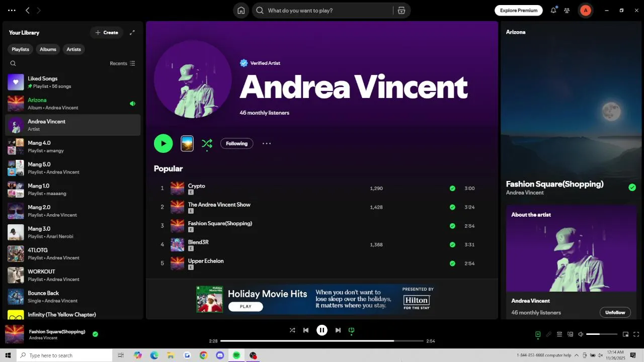
Task: Filter library by Artists
Action: [x=73, y=49]
